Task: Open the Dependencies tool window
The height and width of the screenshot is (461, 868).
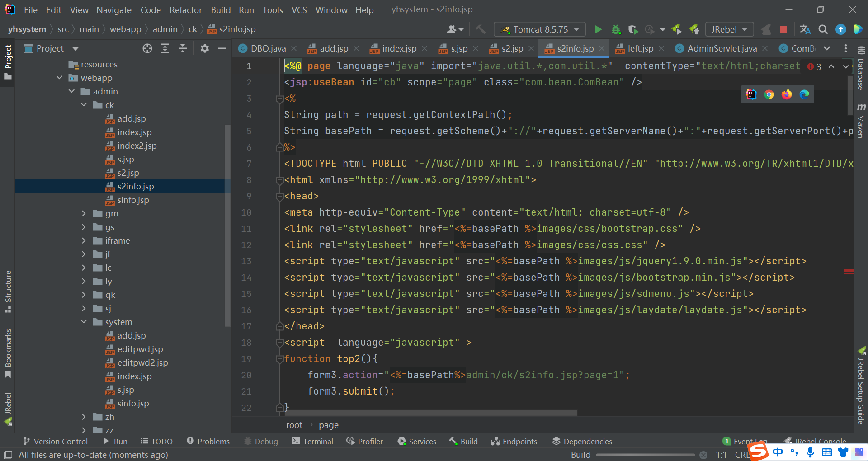Action: tap(582, 441)
